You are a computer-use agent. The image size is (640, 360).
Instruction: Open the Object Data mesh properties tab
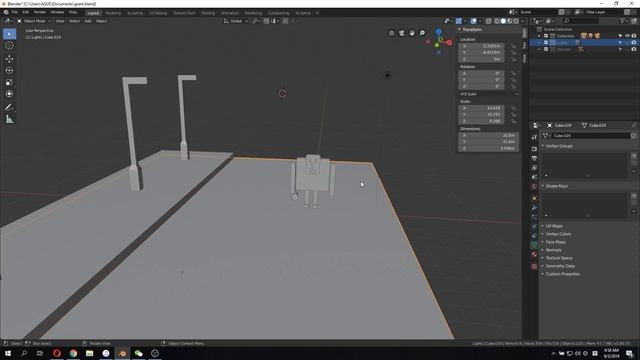[x=534, y=245]
